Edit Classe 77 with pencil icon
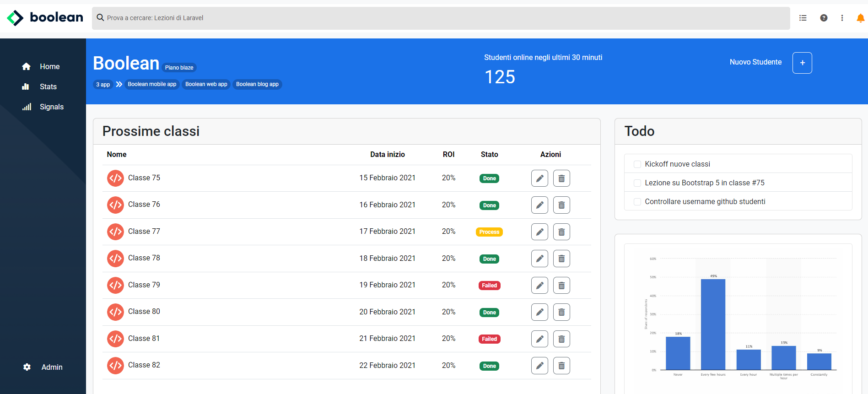The height and width of the screenshot is (394, 868). (539, 232)
